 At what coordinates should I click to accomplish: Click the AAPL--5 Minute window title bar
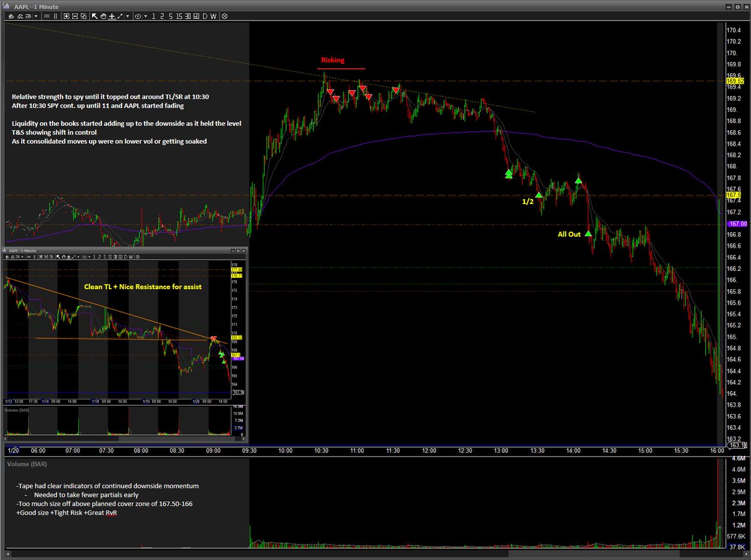click(125, 251)
